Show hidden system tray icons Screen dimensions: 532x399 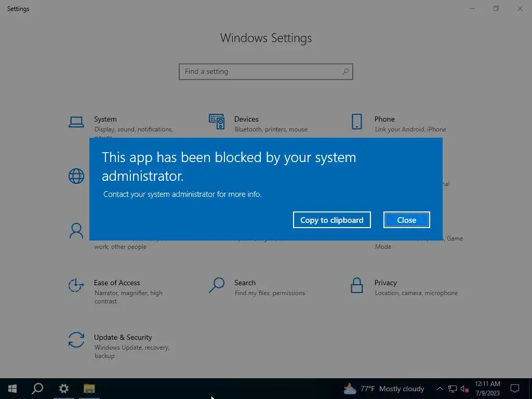[440, 389]
